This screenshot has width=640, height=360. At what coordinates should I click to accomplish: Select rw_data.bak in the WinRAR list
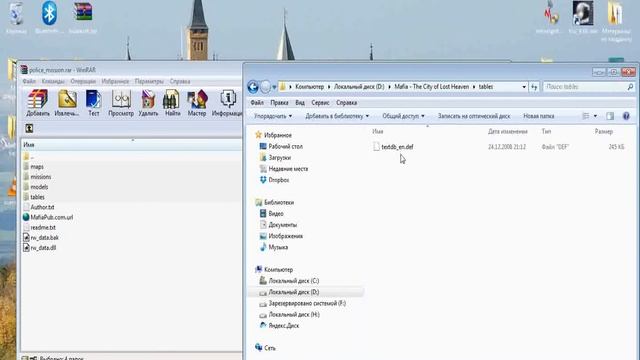coord(44,237)
